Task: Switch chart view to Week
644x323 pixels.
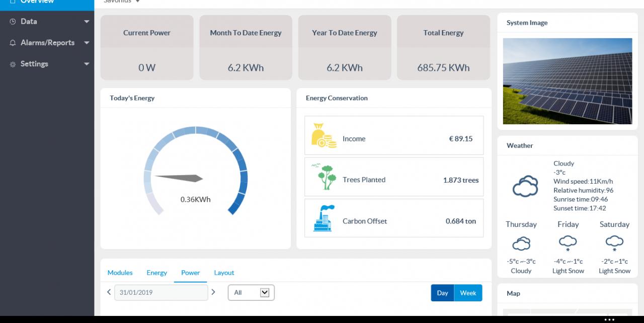Action: click(x=468, y=293)
